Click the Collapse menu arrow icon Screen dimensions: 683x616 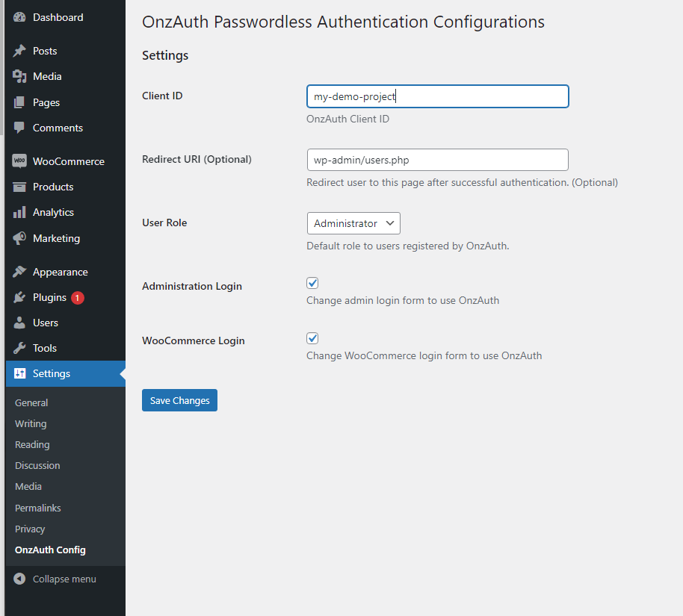(x=19, y=579)
